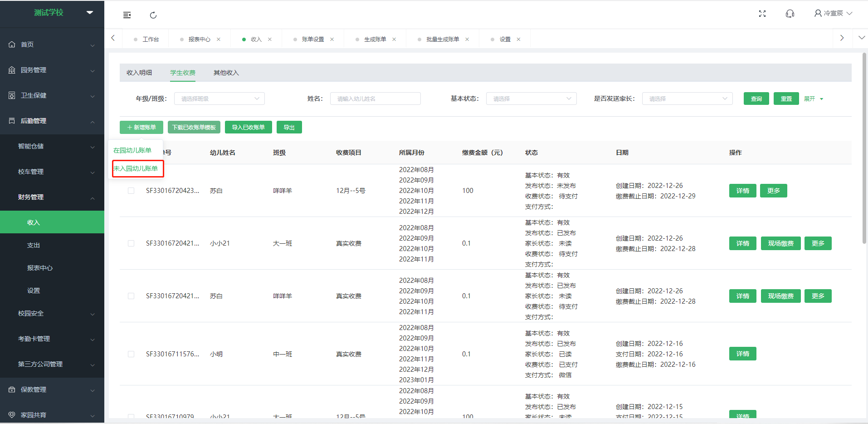Click the 家园共育 sidebar icon
868x424 pixels.
coord(12,415)
